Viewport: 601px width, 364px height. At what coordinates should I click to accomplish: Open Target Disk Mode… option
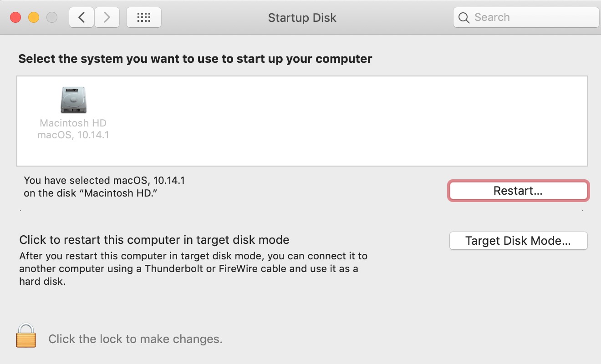518,241
